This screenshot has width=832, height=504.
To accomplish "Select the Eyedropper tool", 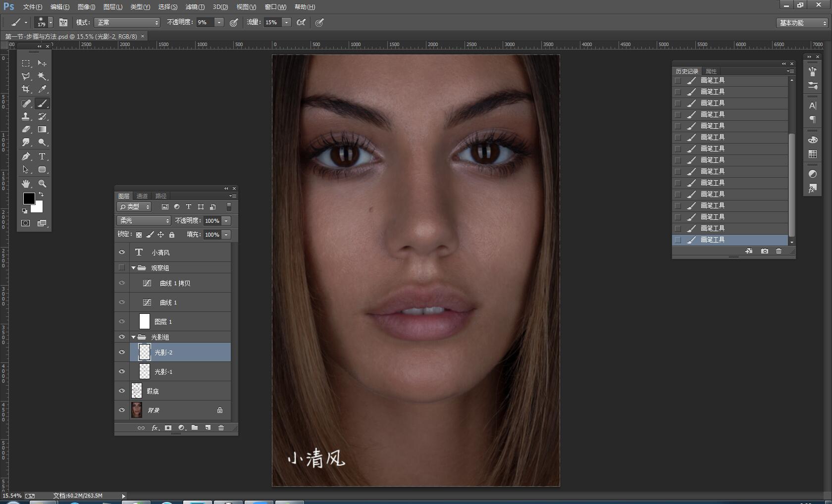I will pos(43,89).
